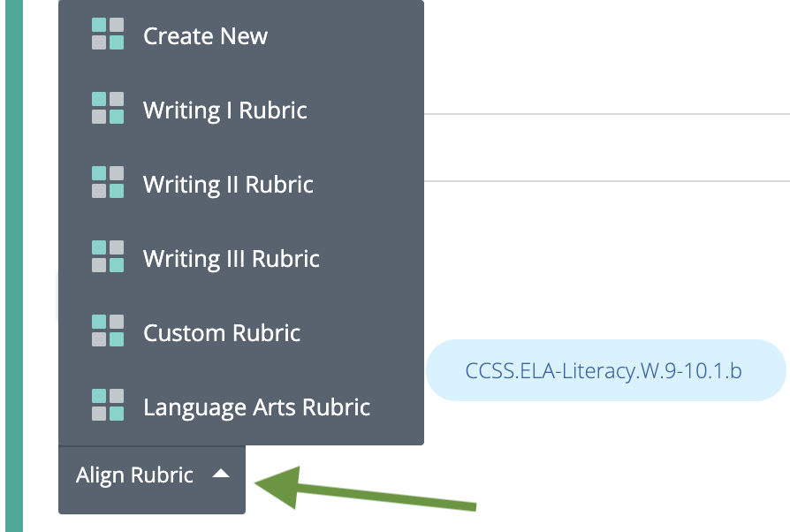The width and height of the screenshot is (790, 532).
Task: Click the grid icon beside Writing II Rubric
Action: (106, 184)
